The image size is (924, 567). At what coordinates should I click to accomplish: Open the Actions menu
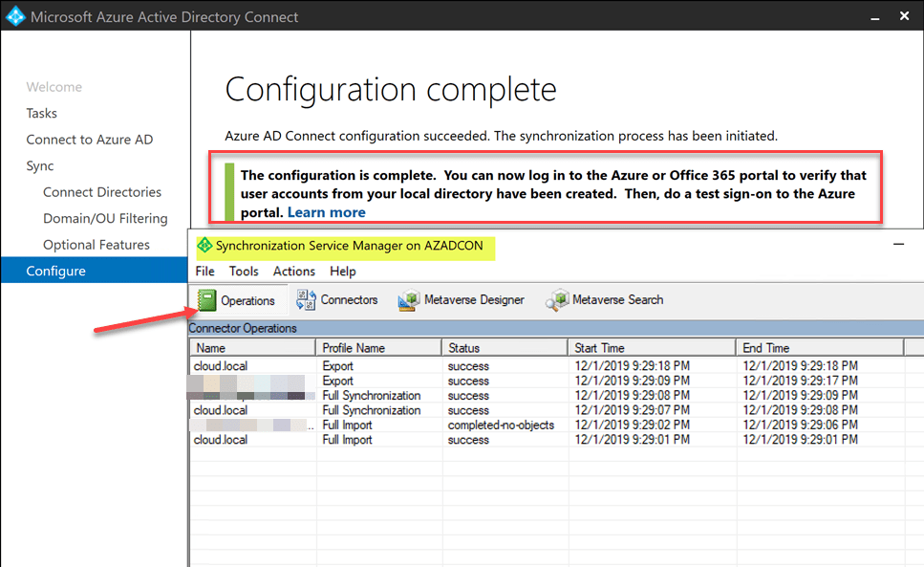click(293, 272)
